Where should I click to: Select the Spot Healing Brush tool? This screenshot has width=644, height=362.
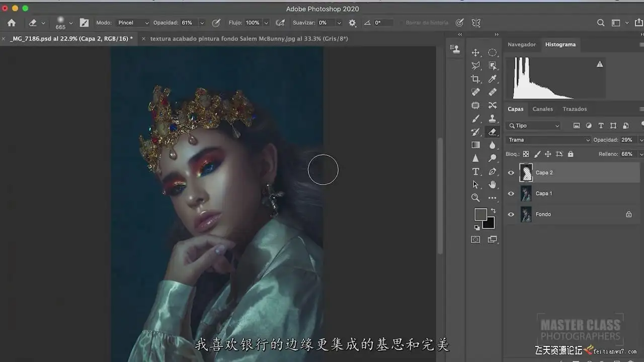pos(475,92)
